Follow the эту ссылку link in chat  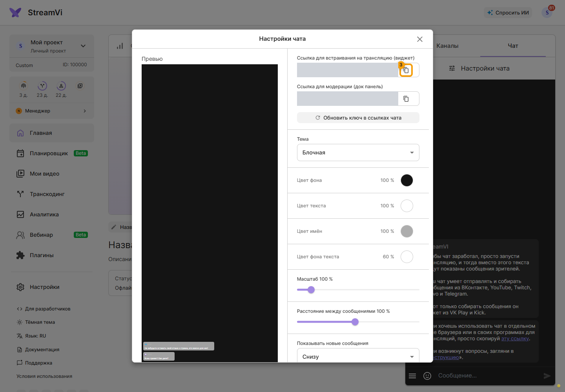coord(515,339)
